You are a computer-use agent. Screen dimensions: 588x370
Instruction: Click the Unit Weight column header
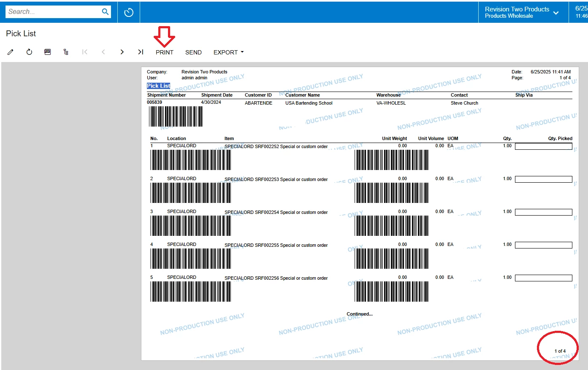tap(394, 138)
